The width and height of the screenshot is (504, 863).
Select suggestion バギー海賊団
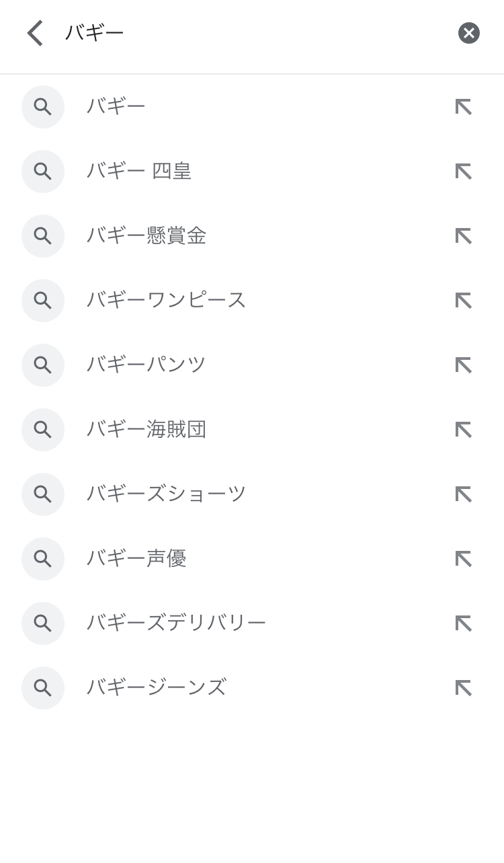[146, 430]
